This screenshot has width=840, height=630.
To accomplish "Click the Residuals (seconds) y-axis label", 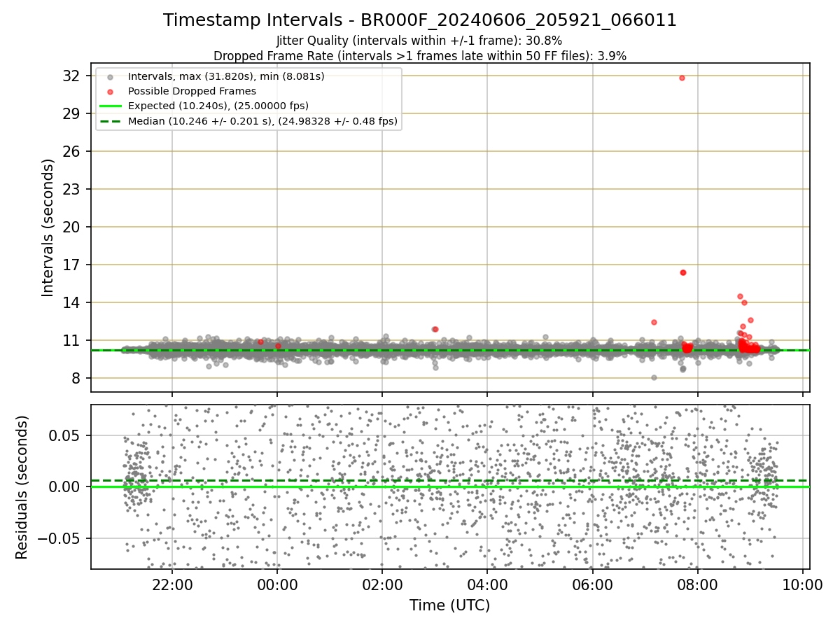I will click(22, 487).
